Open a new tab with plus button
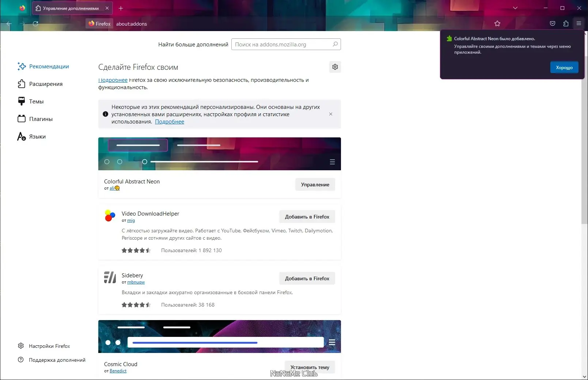 point(121,8)
